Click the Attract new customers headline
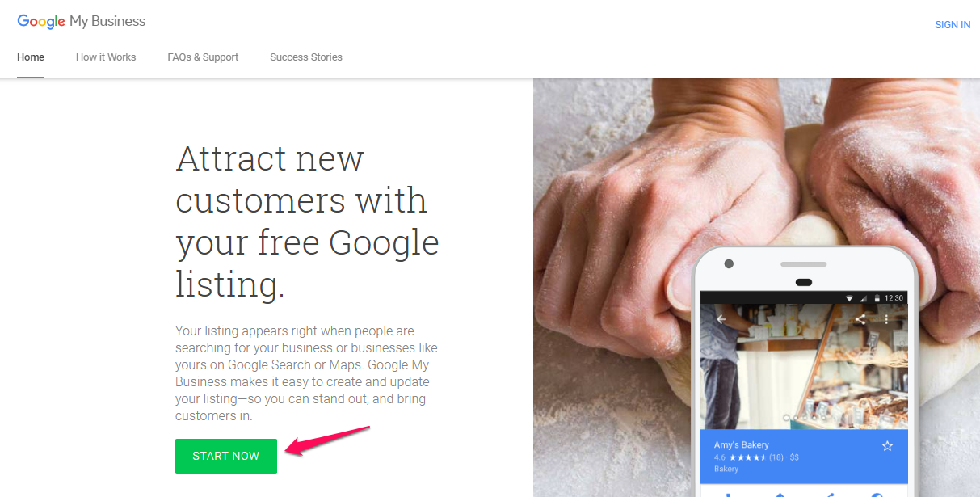The height and width of the screenshot is (497, 980). tap(307, 221)
